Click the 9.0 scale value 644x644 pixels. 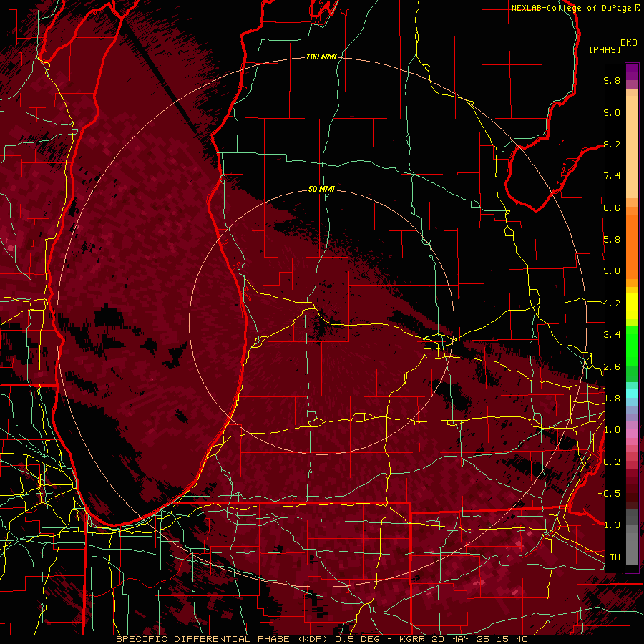coord(612,112)
